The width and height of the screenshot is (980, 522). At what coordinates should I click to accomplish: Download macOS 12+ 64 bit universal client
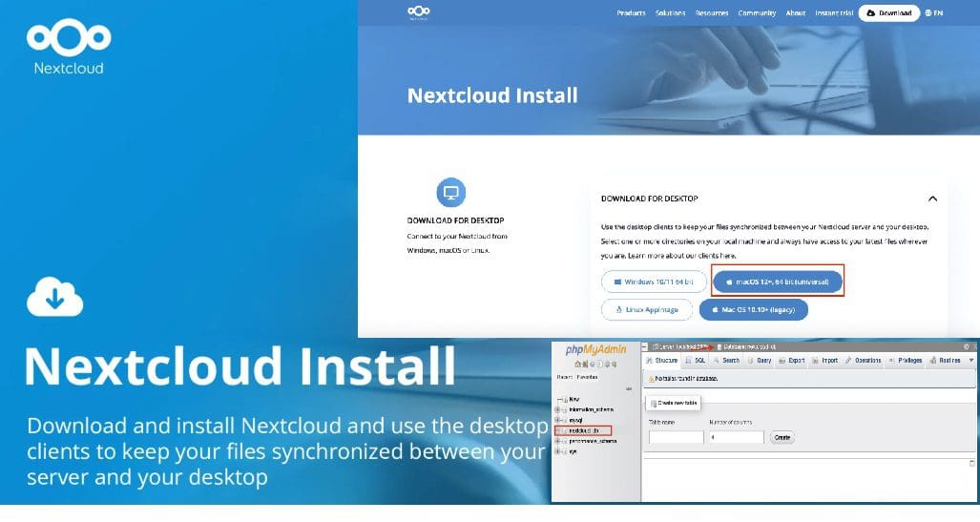point(778,282)
